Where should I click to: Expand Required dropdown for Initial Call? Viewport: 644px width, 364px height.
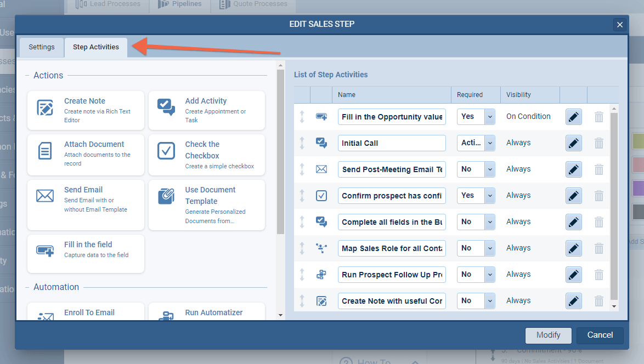click(490, 143)
